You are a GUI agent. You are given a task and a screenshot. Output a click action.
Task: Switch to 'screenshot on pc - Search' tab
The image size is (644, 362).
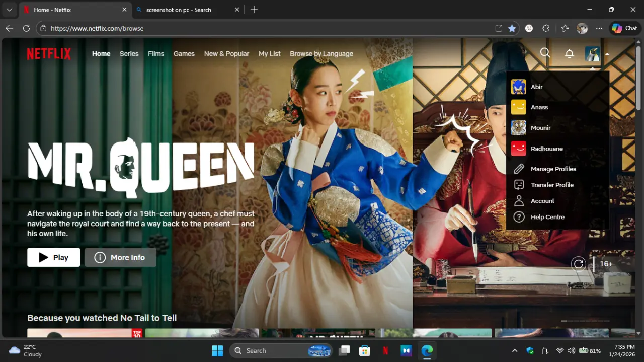pos(187,10)
